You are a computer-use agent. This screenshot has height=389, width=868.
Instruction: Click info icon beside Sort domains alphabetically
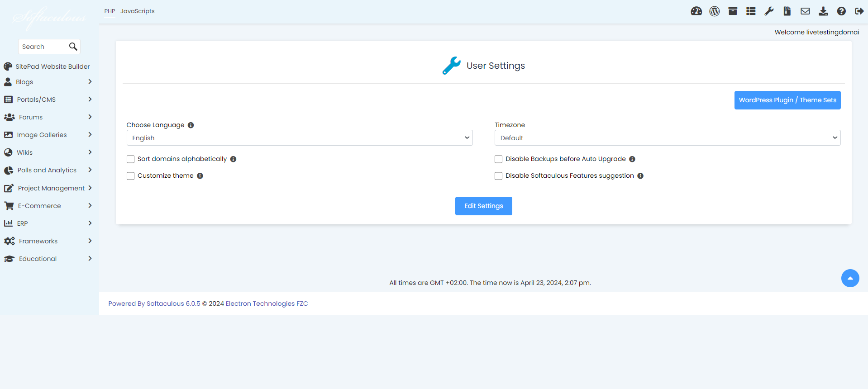point(234,159)
